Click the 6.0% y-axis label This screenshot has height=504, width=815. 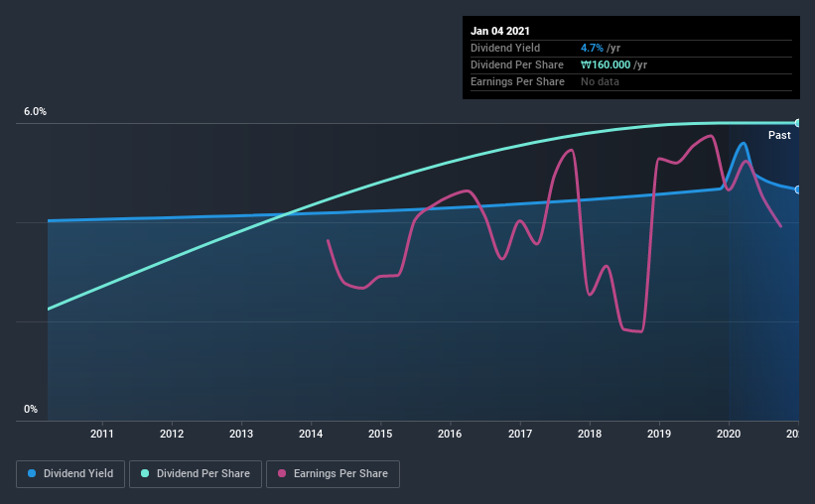(x=35, y=112)
